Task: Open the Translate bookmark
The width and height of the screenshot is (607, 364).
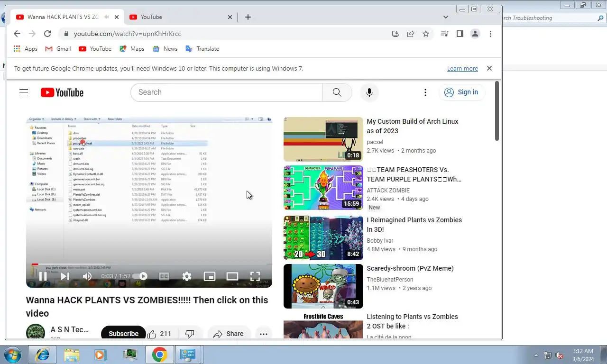Action: pyautogui.click(x=202, y=49)
